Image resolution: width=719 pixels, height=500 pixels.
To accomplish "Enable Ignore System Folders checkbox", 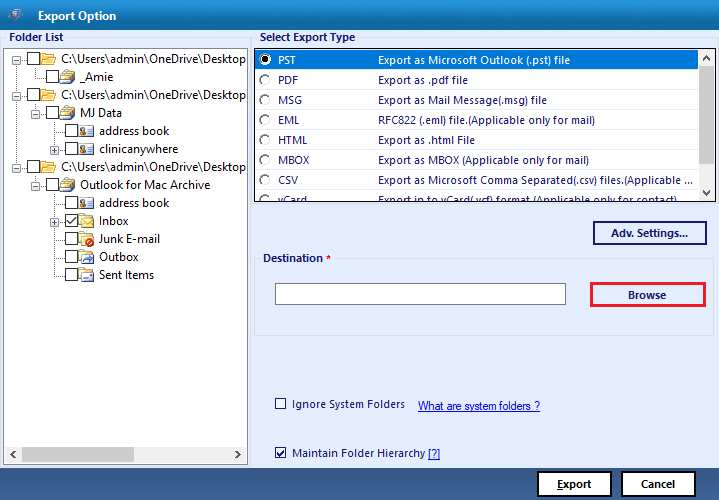I will point(280,404).
